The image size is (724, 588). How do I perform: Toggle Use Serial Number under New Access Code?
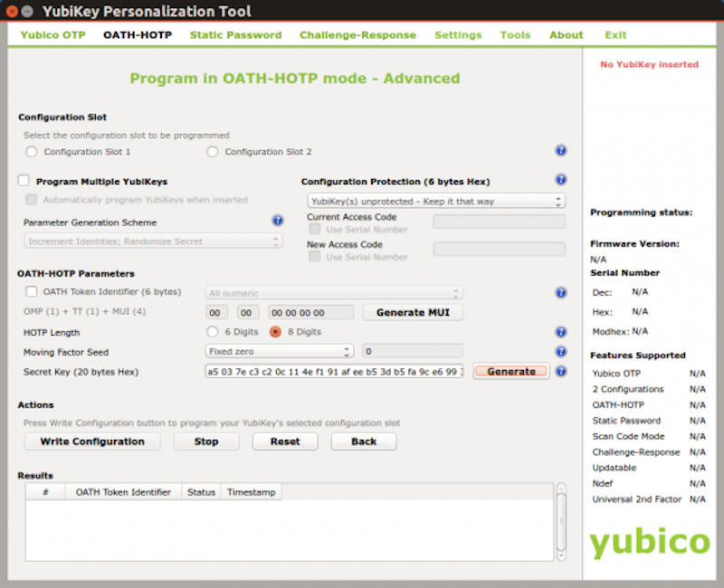point(315,257)
